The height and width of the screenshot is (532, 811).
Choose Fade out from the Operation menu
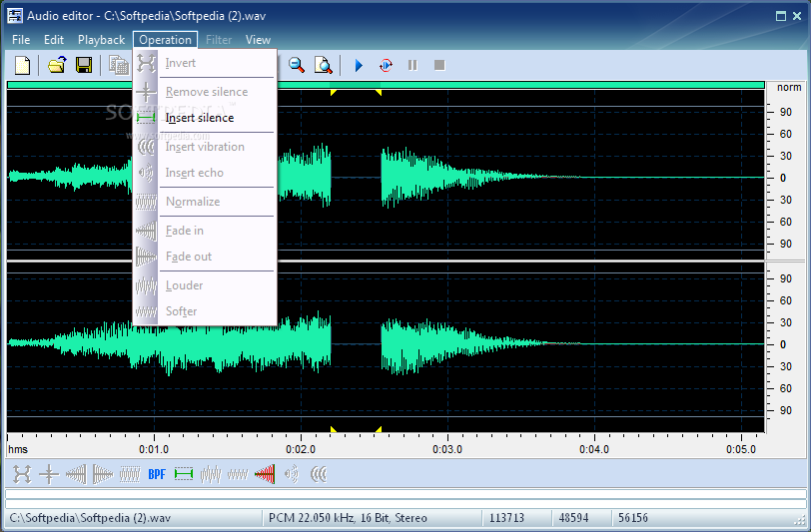205,257
